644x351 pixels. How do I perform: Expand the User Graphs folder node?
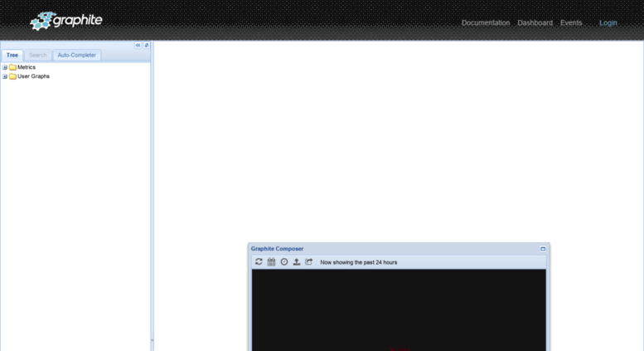coord(5,76)
